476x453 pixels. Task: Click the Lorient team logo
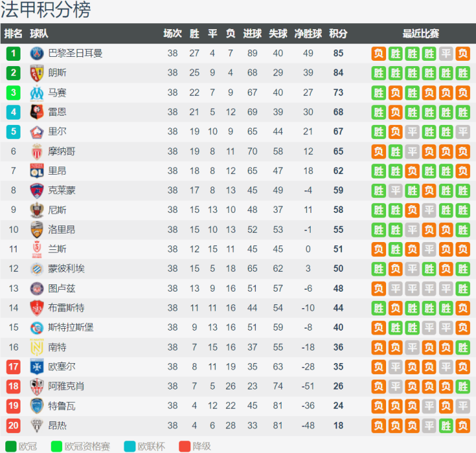[x=36, y=229]
